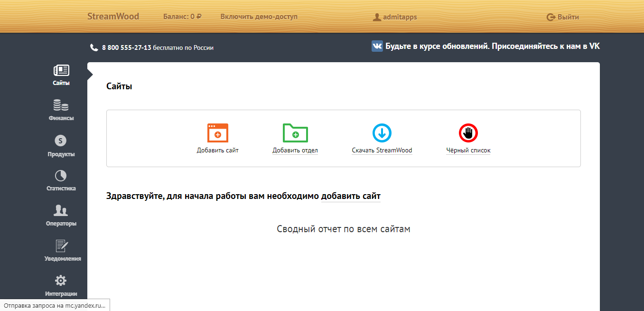Open Уведомления notepad icon in sidebar
The width and height of the screenshot is (644, 311).
[x=61, y=245]
